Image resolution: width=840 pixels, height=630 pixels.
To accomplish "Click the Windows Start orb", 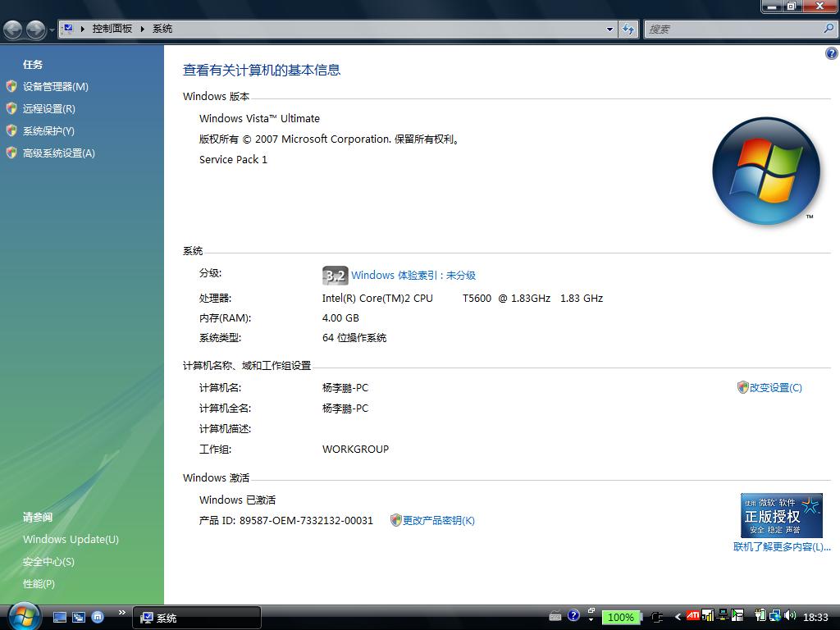I will [23, 615].
